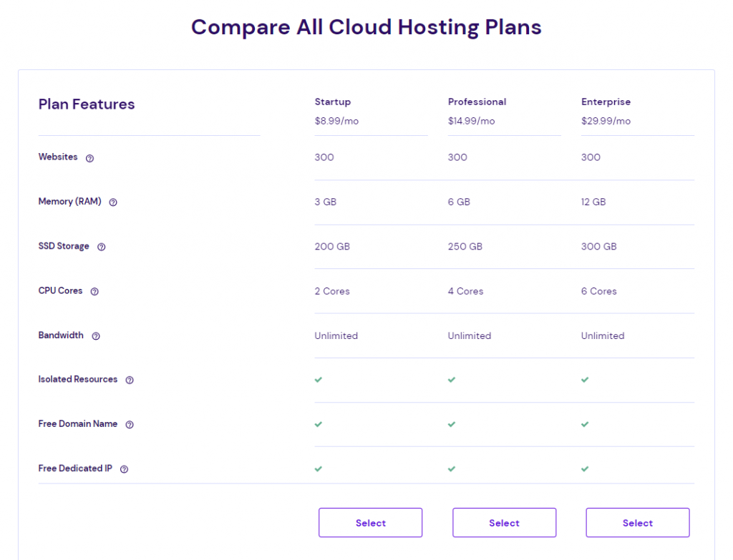Select the Startup plan button
The image size is (733, 560).
[370, 522]
